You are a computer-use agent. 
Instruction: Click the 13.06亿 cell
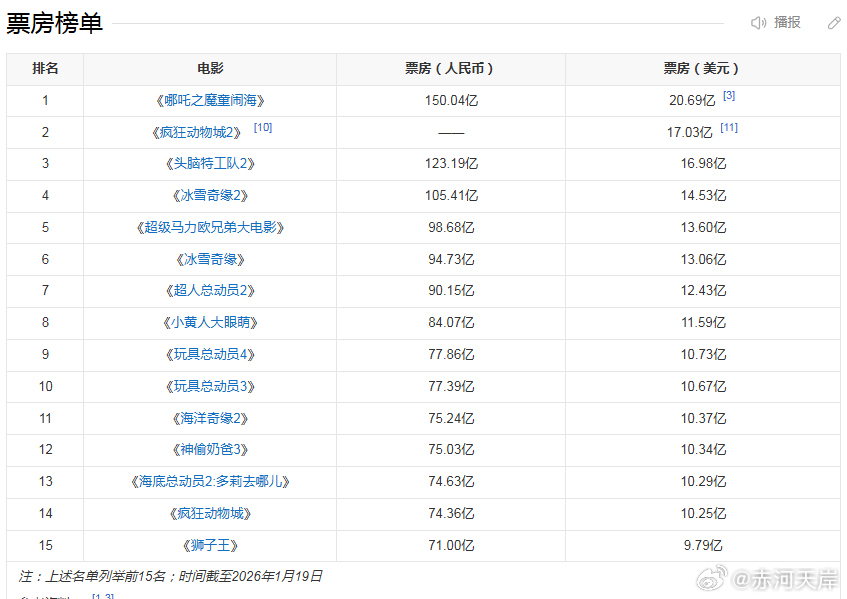click(x=703, y=259)
